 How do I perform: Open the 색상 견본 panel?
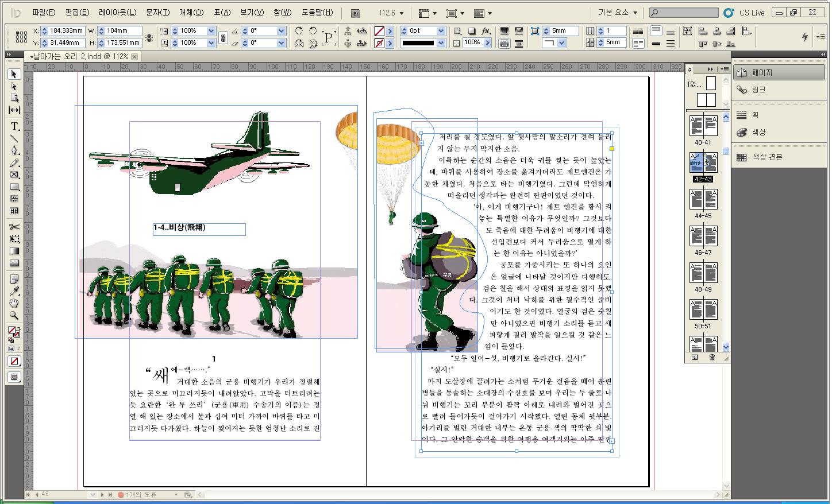point(767,157)
